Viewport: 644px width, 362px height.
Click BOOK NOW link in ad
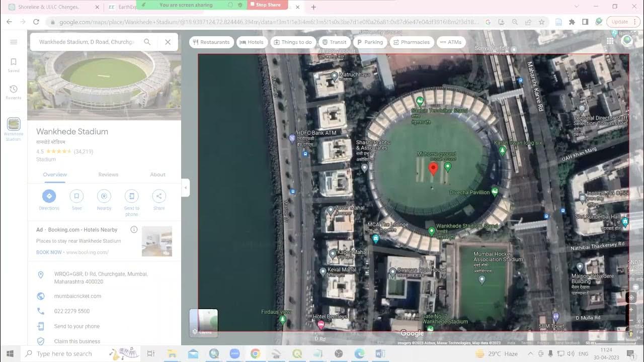point(49,252)
